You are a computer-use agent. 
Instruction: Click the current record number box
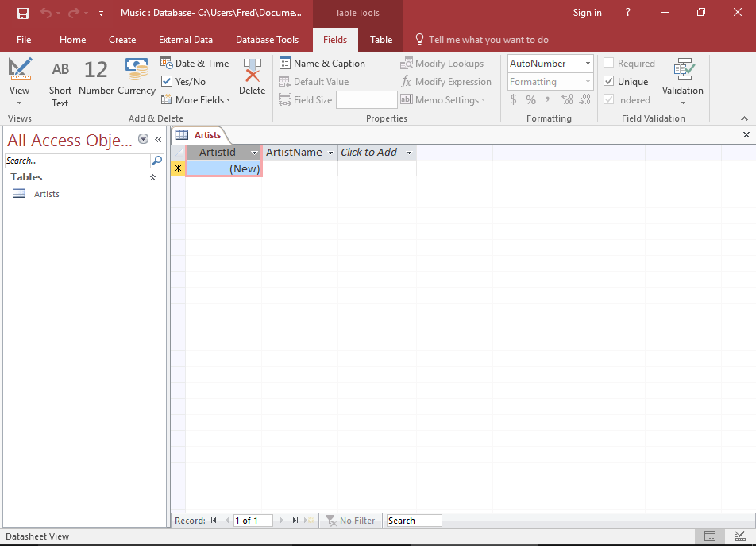click(253, 521)
